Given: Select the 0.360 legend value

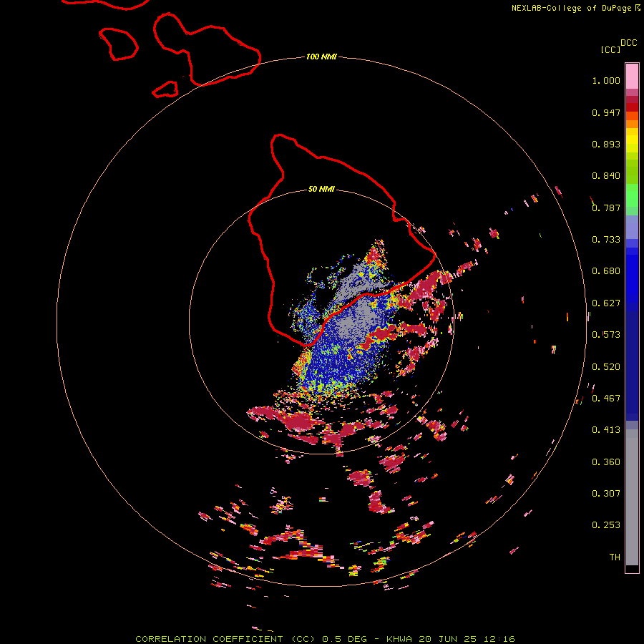Looking at the screenshot, I should [x=606, y=462].
